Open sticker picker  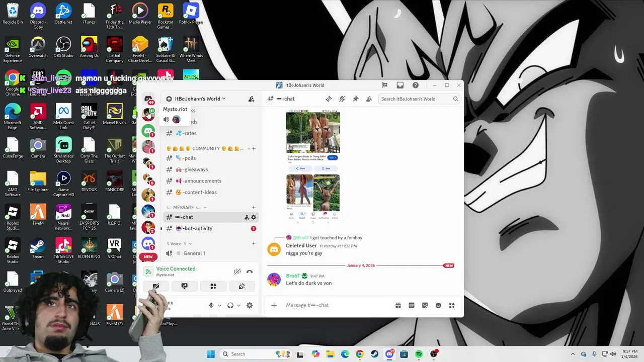tap(425, 305)
